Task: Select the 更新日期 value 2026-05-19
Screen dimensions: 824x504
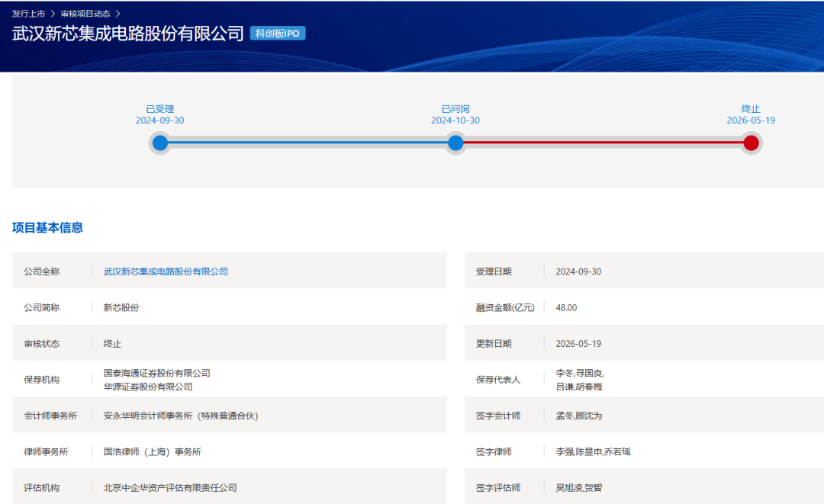Action: [x=578, y=344]
